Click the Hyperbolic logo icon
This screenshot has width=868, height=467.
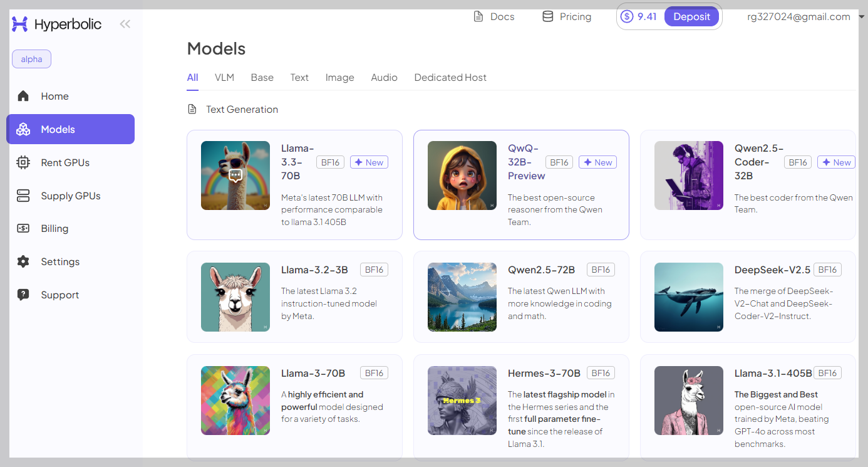pyautogui.click(x=20, y=24)
